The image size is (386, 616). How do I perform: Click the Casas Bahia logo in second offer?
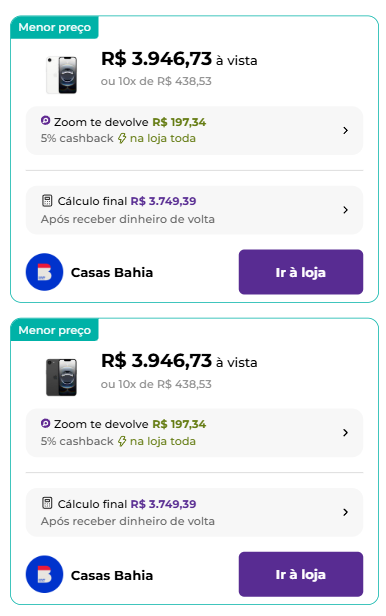tap(44, 574)
